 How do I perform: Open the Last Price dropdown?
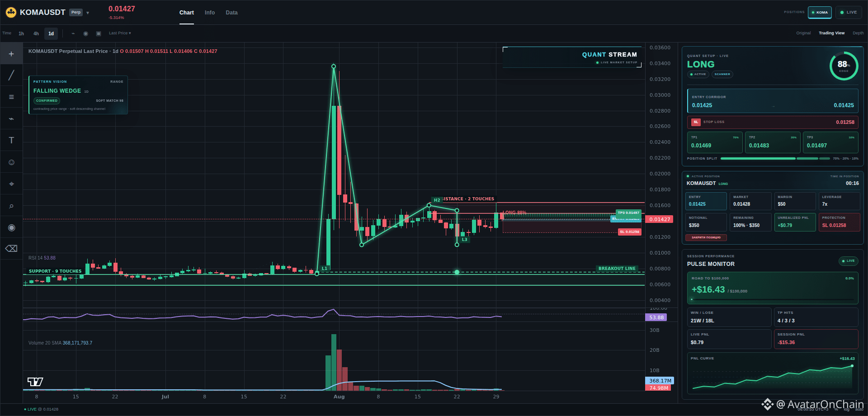(x=120, y=33)
